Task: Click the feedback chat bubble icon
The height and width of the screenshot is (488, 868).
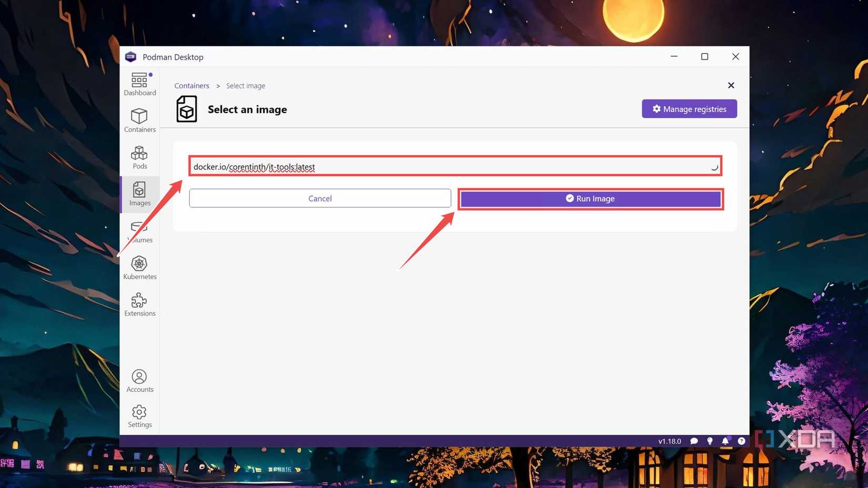Action: tap(694, 441)
